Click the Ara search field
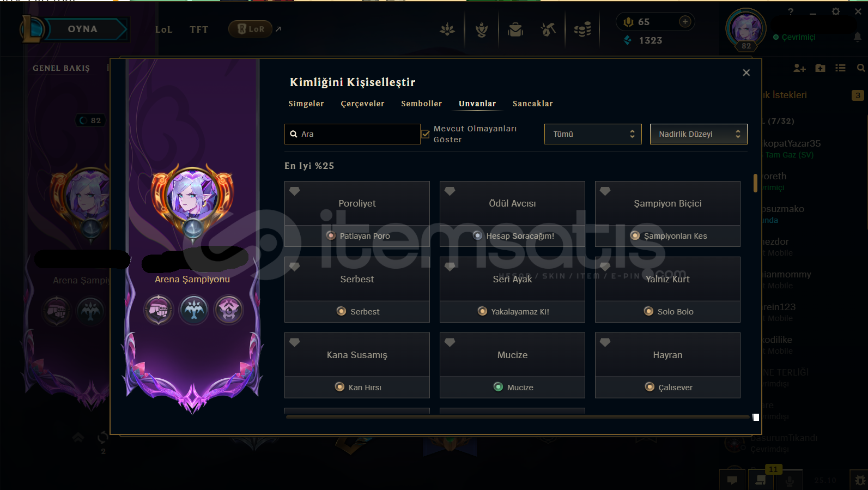This screenshot has width=868, height=490. click(x=353, y=134)
